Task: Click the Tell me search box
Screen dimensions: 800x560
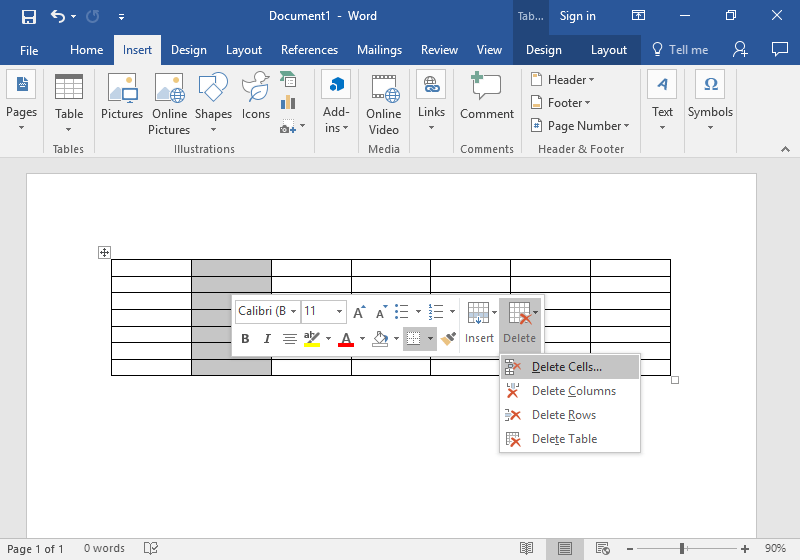Action: pyautogui.click(x=680, y=50)
